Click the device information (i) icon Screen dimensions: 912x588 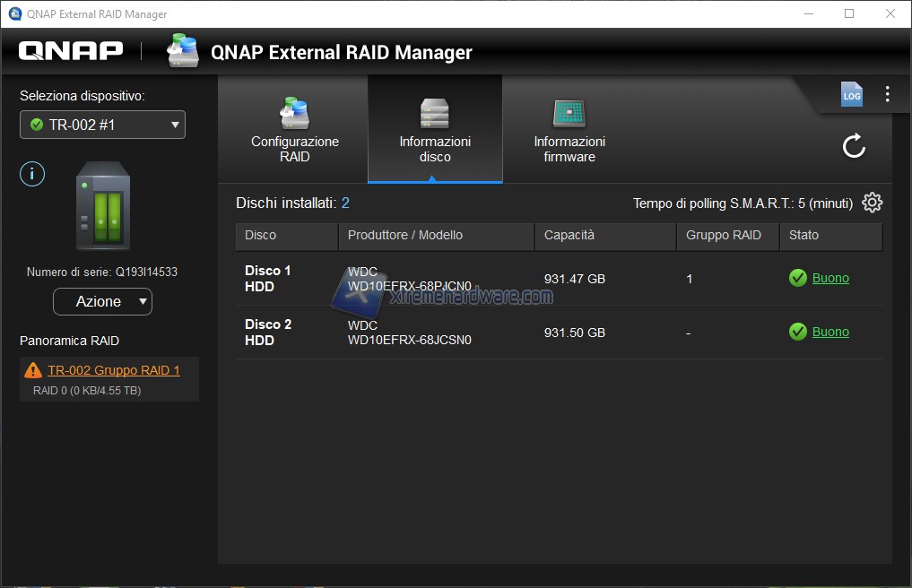coord(32,174)
